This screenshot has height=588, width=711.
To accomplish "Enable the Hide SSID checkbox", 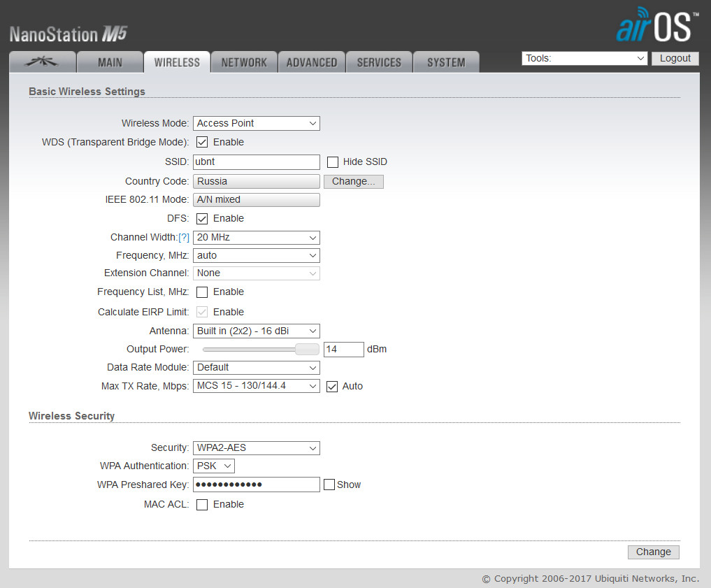I will click(x=332, y=162).
